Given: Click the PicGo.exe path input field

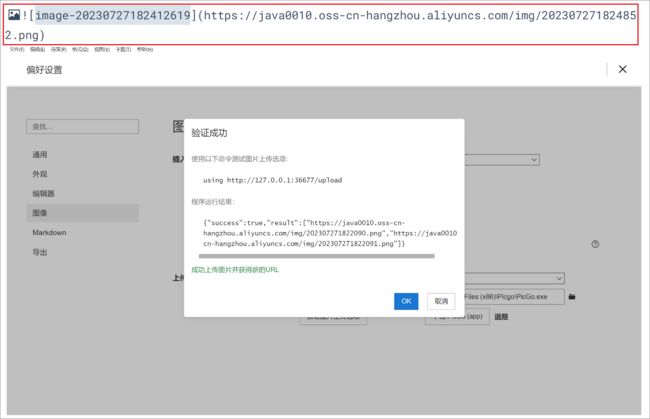Looking at the screenshot, I should click(514, 297).
